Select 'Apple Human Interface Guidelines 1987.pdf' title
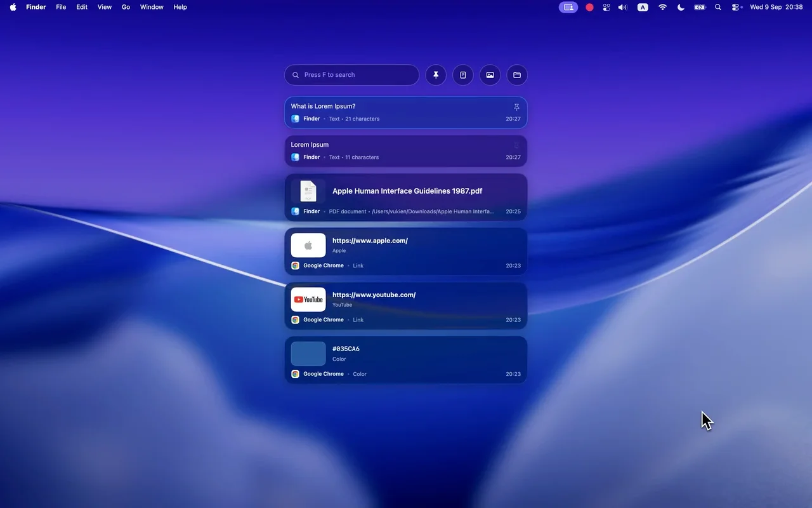Image resolution: width=812 pixels, height=508 pixels. pyautogui.click(x=407, y=191)
